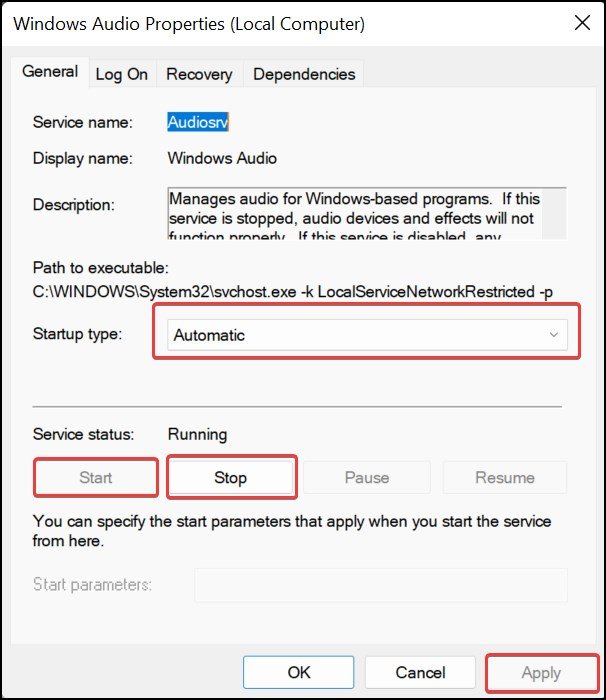Click inside the Description text box
This screenshot has width=606, height=700.
coord(355,213)
